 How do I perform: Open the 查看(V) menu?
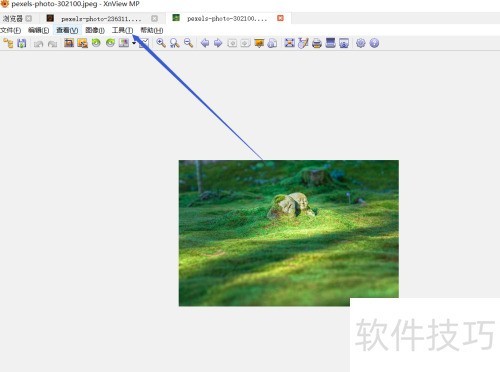coord(67,30)
